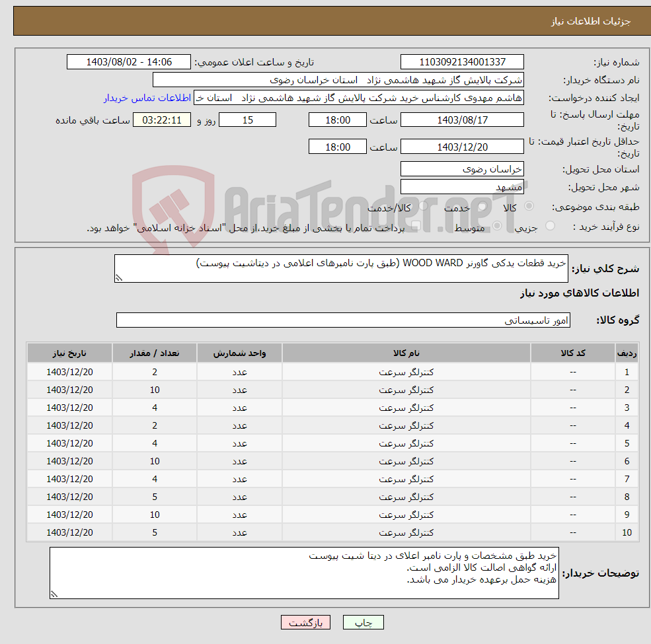The image size is (651, 644).
Task: Click کنترلگر سرعت in row 3
Action: coord(406,408)
